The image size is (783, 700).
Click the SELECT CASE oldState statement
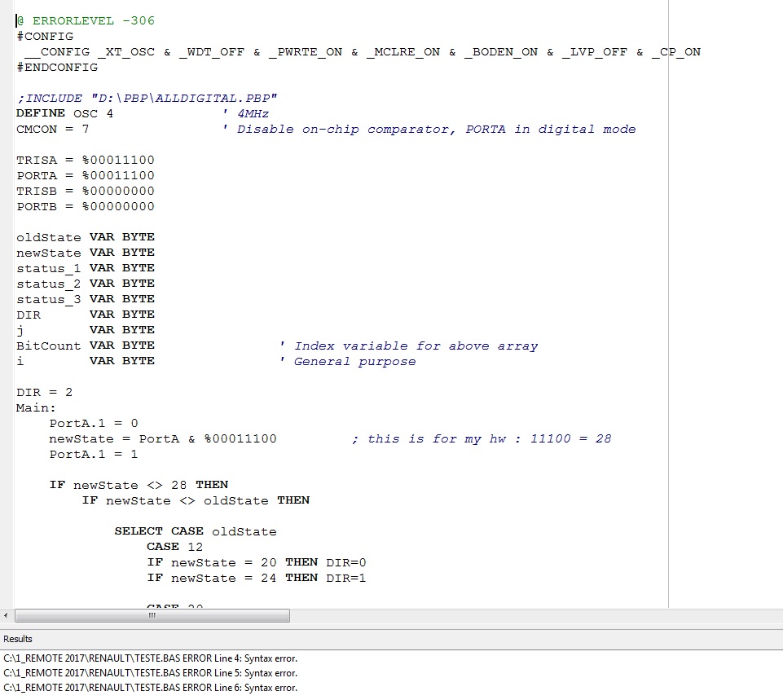click(195, 531)
